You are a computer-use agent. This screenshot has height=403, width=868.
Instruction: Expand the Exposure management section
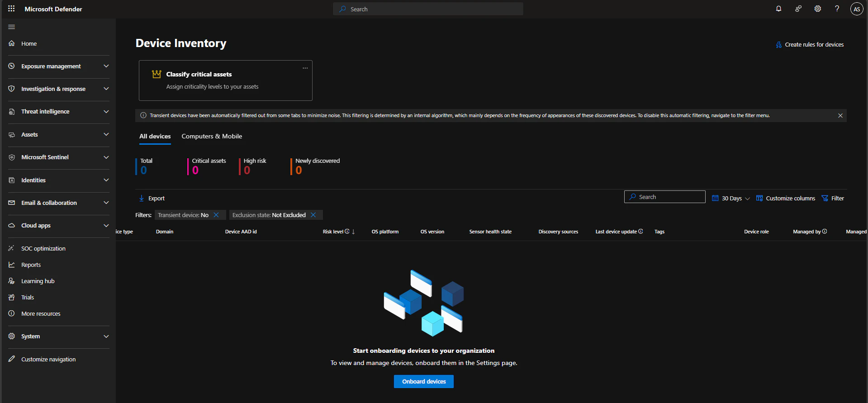pyautogui.click(x=106, y=66)
